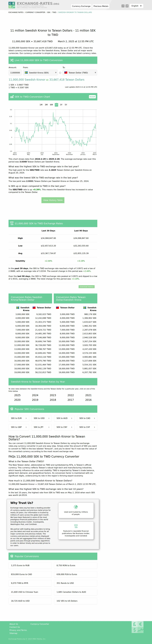Select the 1Y chart range
The height and width of the screenshot is (644, 152).
click(x=56, y=105)
